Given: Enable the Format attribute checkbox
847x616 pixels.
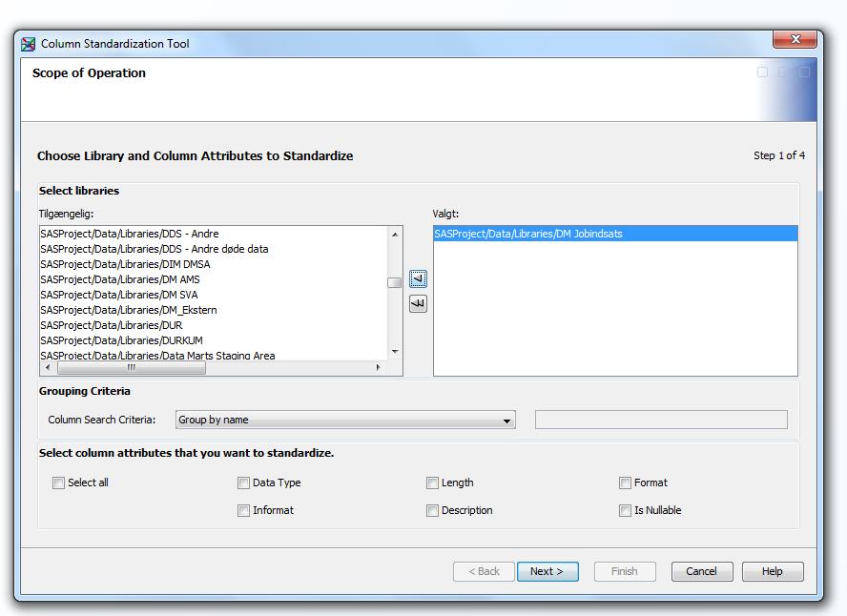Looking at the screenshot, I should 625,483.
